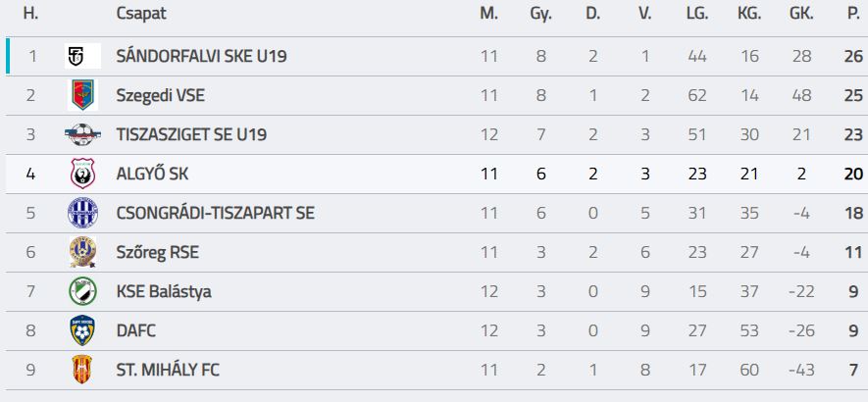Click the Algyő SK team badge

(82, 174)
